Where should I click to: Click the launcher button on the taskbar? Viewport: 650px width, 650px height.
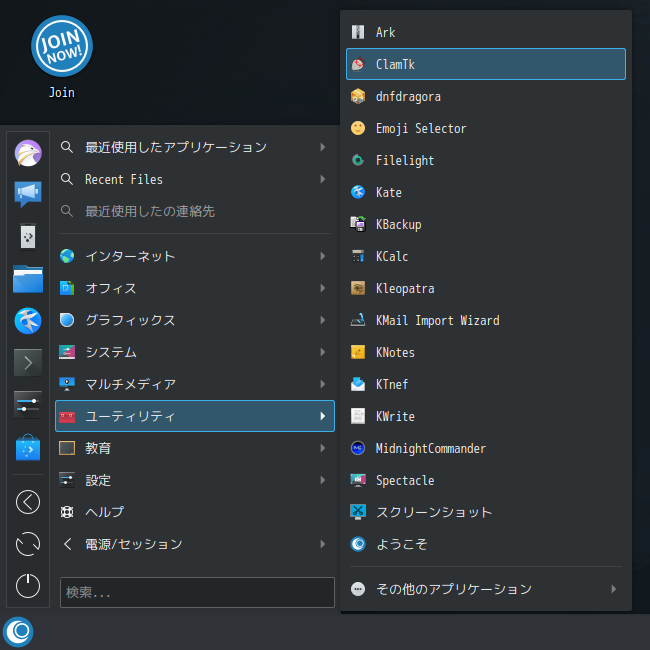18,632
